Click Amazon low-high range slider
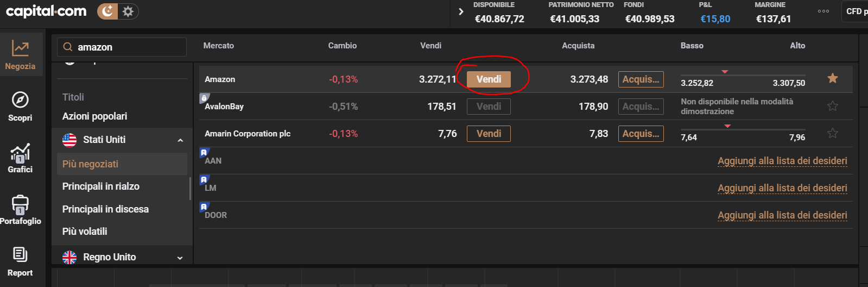Viewport: 868px width, 287px height. [x=743, y=74]
